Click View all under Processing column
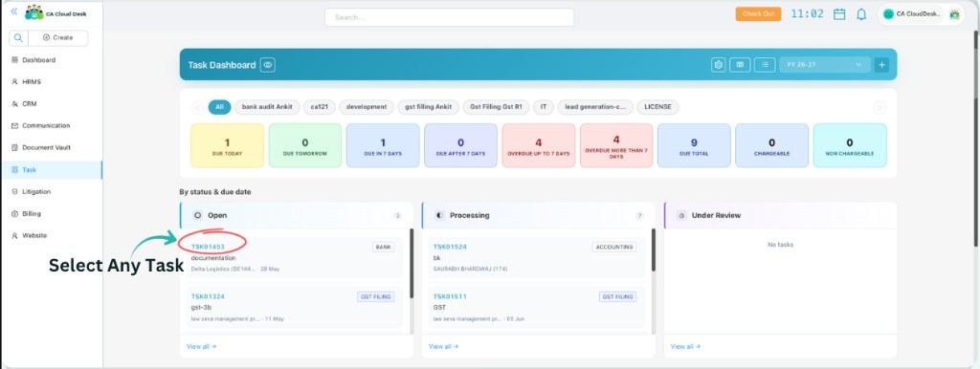This screenshot has width=980, height=369. point(444,346)
